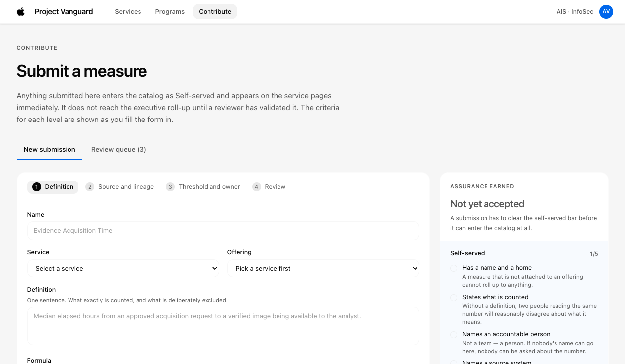Click the Formula field label

39,361
